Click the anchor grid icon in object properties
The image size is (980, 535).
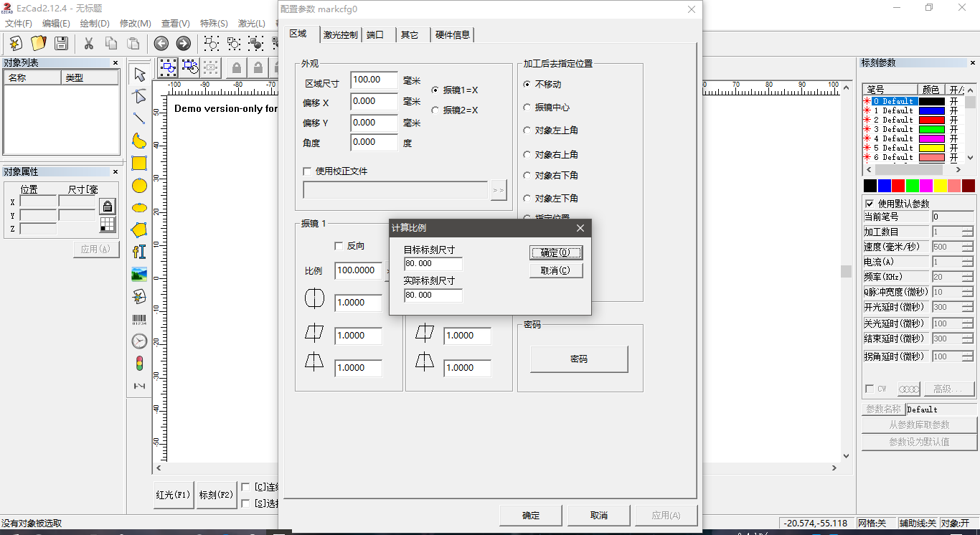[x=108, y=224]
